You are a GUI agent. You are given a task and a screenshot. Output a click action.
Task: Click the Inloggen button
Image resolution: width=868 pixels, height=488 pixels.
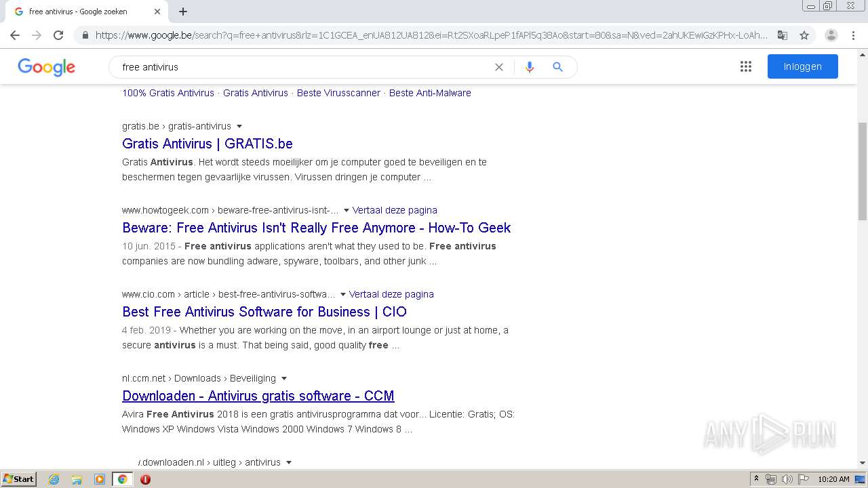tap(803, 66)
